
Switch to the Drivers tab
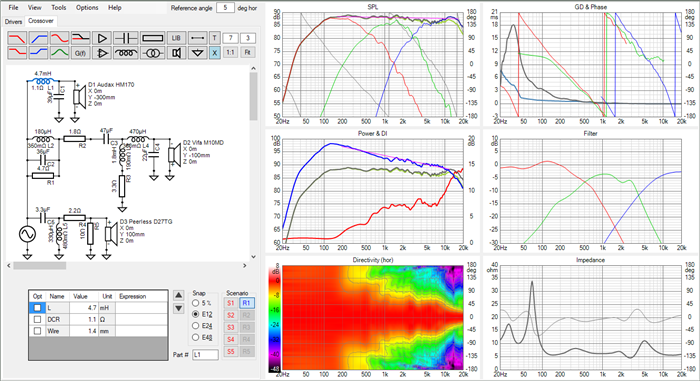click(13, 21)
